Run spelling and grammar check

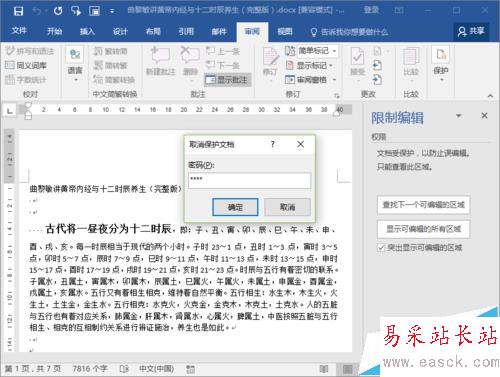coord(30,51)
